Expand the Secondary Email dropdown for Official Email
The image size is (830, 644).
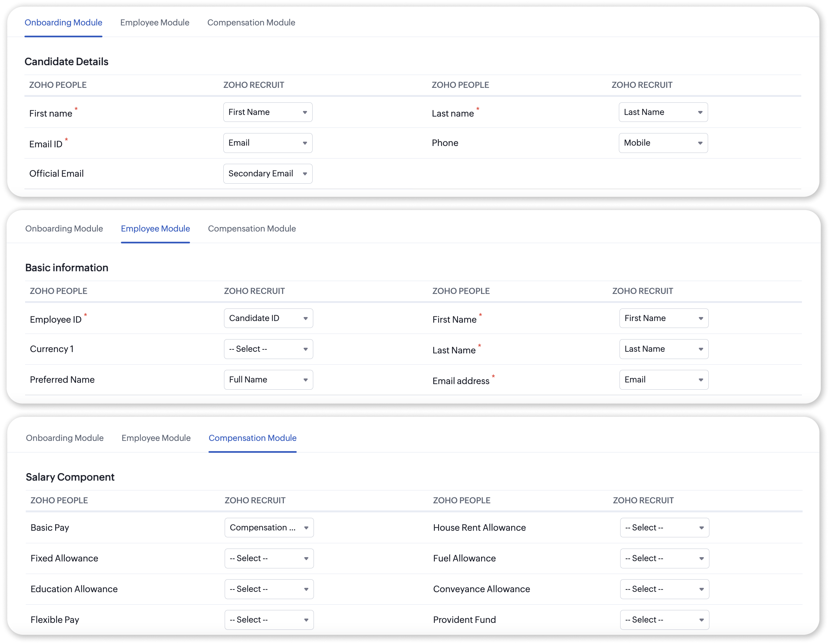pos(268,174)
